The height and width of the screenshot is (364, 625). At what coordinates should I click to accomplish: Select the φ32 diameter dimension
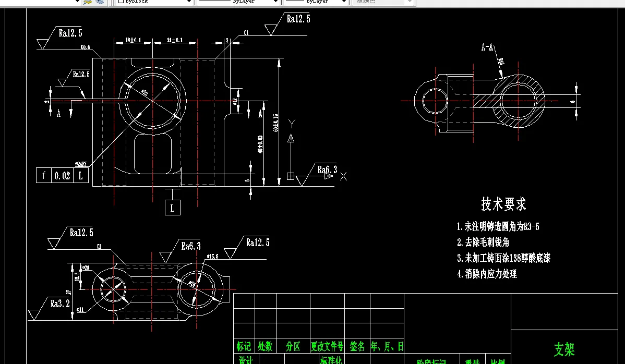145,93
